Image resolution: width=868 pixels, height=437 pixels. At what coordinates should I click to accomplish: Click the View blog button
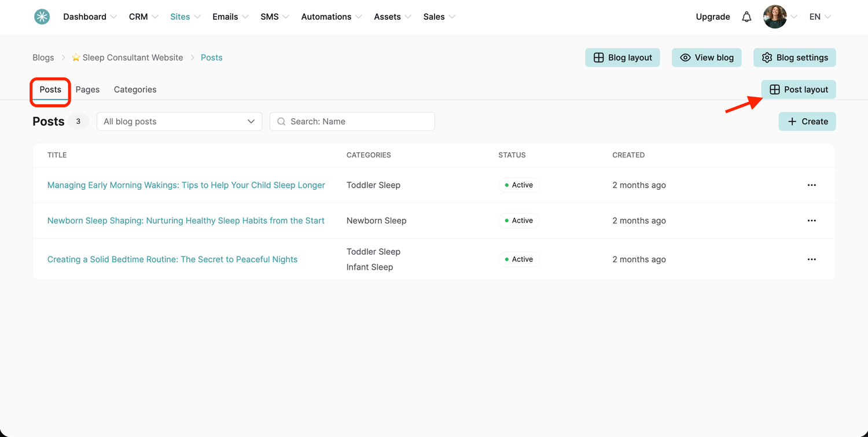[x=707, y=57]
